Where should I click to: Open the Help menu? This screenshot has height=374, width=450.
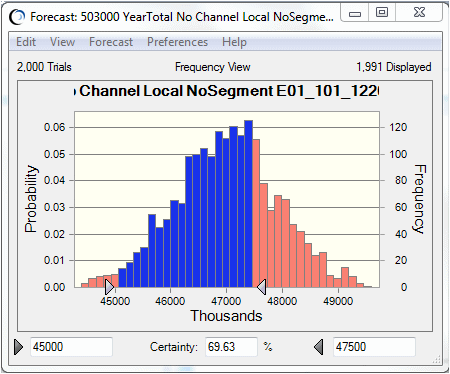(x=234, y=42)
